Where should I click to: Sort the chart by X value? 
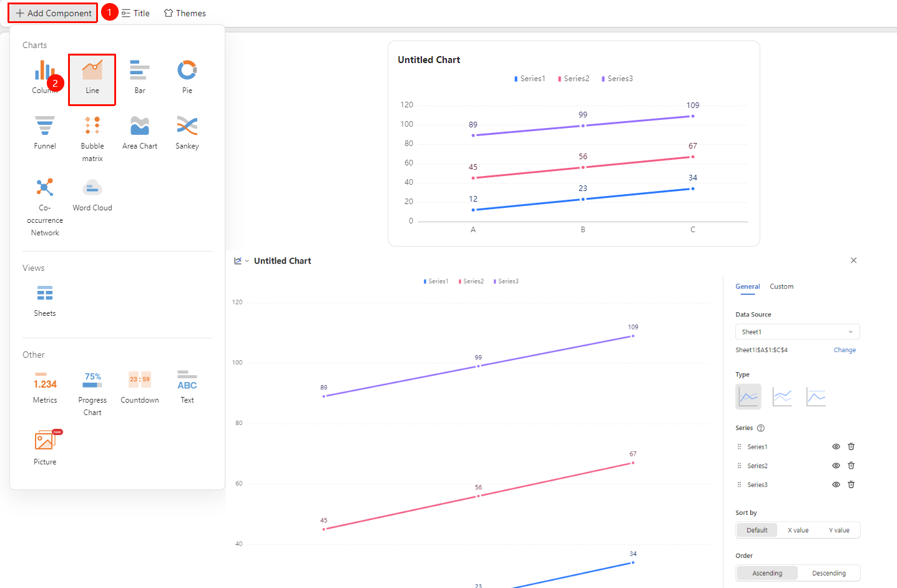click(x=798, y=530)
